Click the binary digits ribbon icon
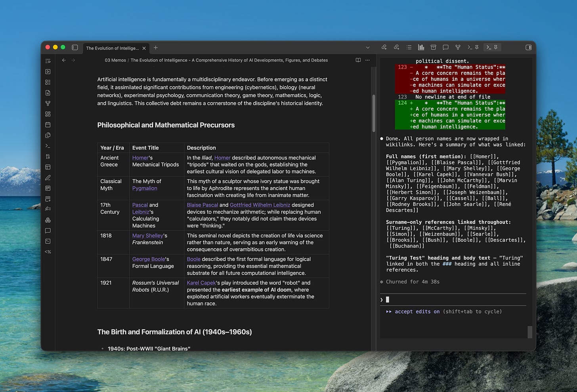 [x=48, y=157]
